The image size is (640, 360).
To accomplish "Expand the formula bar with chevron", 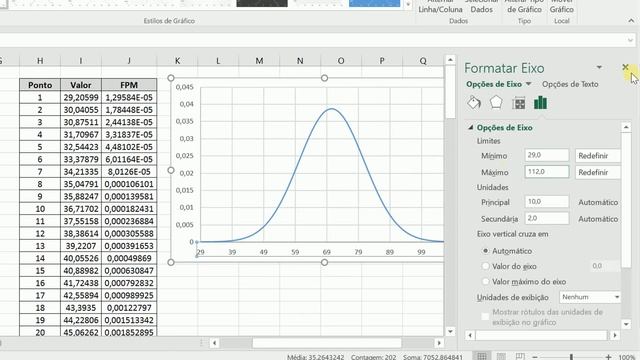I will click(x=631, y=40).
